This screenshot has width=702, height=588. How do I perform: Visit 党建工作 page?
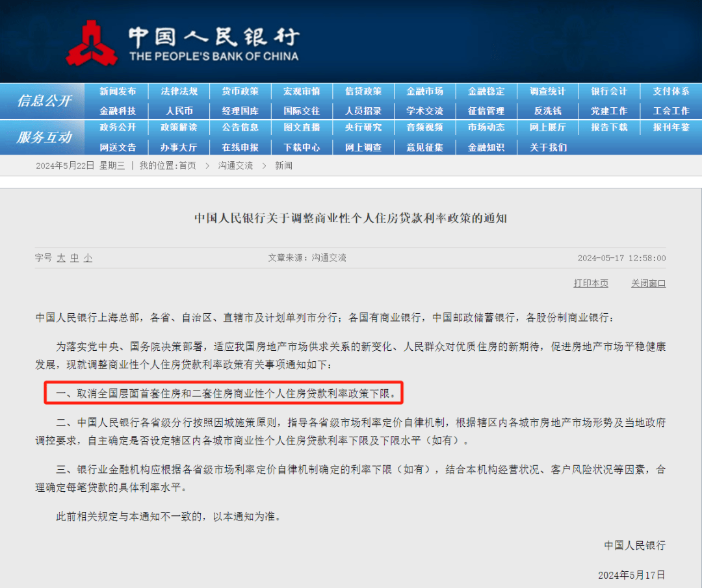[609, 111]
